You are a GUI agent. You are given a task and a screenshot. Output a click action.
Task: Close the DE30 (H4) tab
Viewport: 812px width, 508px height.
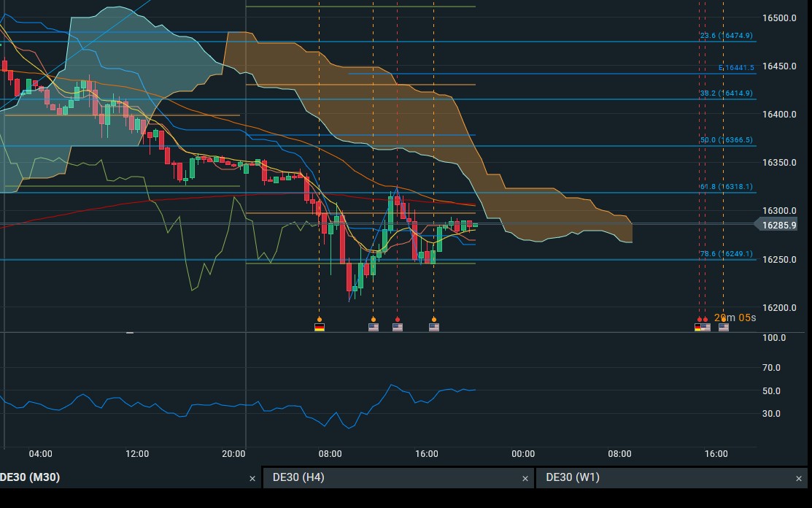pos(525,479)
